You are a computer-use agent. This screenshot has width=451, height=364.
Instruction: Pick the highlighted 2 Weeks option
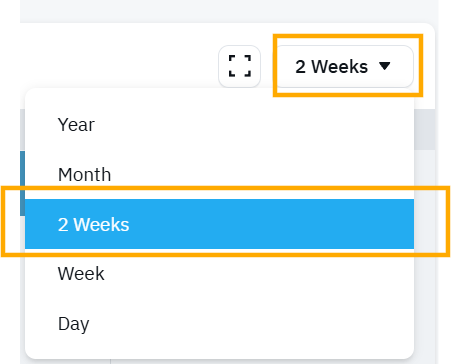click(219, 224)
